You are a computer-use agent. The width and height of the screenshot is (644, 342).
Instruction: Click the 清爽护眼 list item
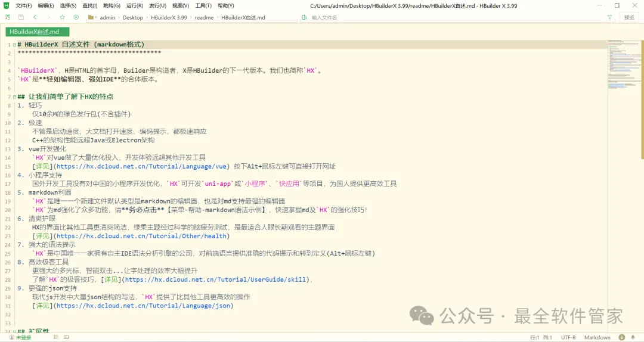(42, 219)
